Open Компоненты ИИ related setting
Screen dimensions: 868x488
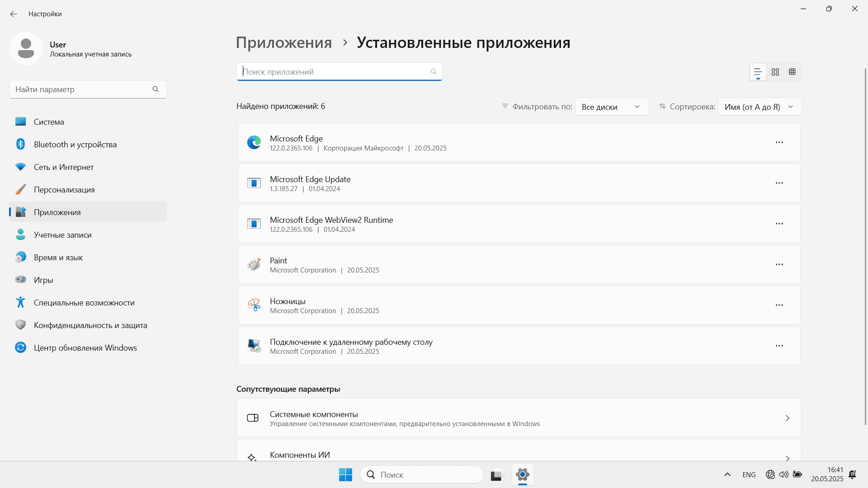tap(519, 450)
